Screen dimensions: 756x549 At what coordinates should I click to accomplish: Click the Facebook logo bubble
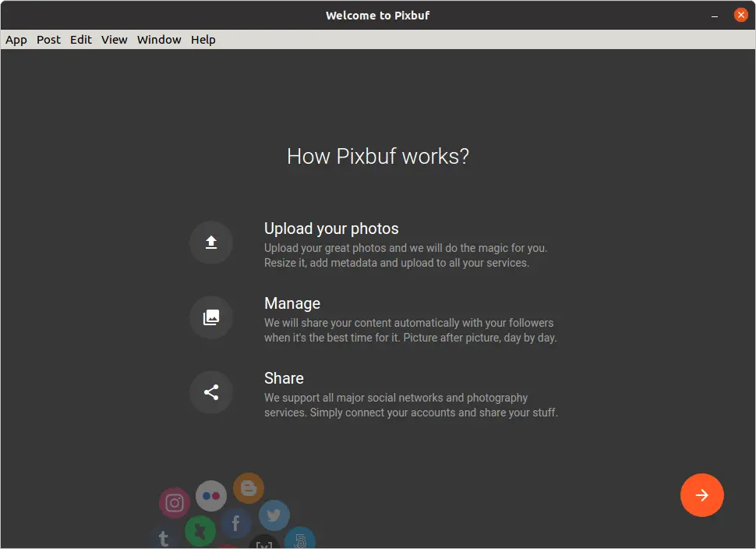[236, 523]
